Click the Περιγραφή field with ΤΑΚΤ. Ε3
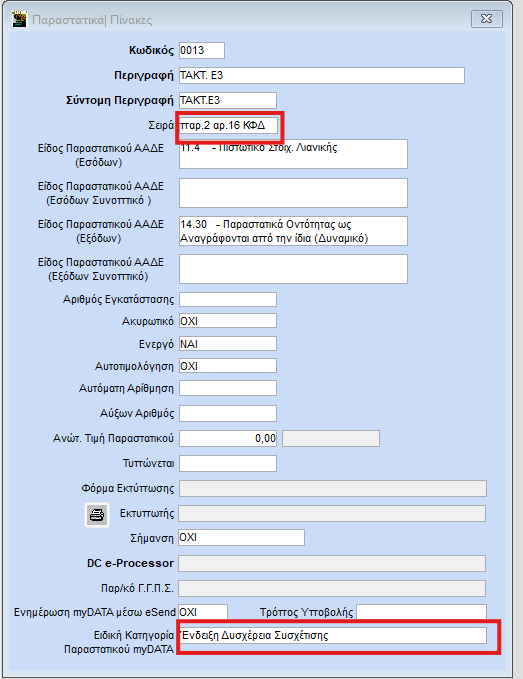The width and height of the screenshot is (523, 679). 322,75
